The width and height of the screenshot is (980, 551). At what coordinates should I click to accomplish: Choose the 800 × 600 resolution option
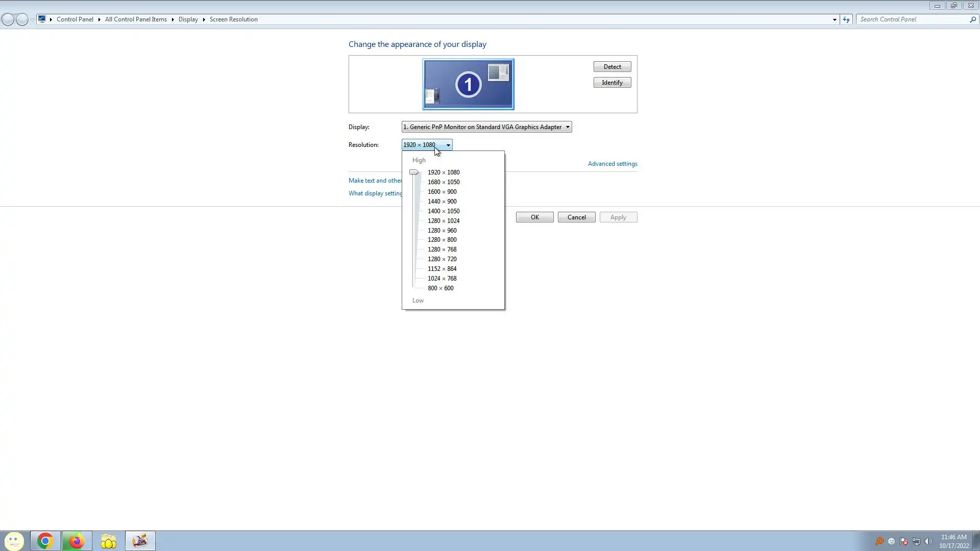[440, 288]
